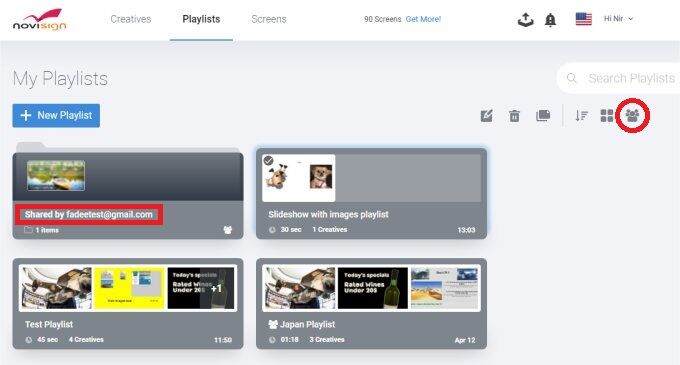The width and height of the screenshot is (680, 365).
Task: Open the Creatives tab
Action: click(x=131, y=19)
